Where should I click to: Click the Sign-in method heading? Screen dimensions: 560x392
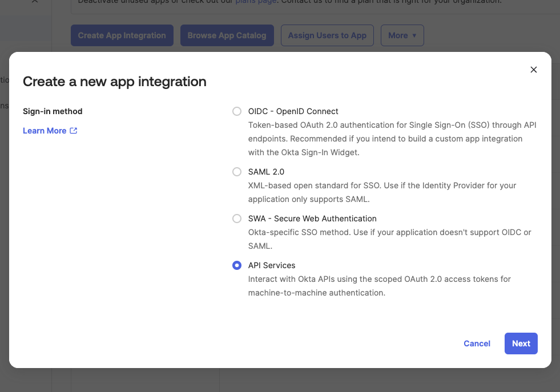[x=53, y=111]
